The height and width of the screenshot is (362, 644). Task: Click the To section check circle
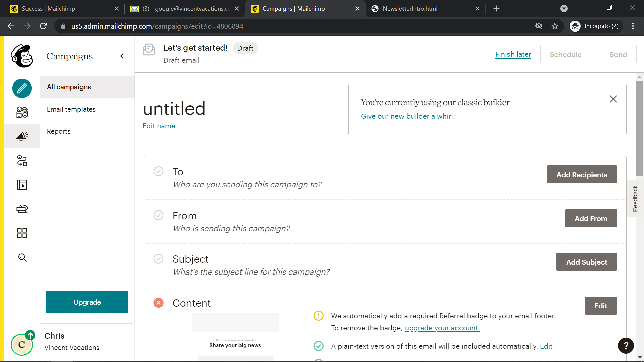[x=158, y=171]
